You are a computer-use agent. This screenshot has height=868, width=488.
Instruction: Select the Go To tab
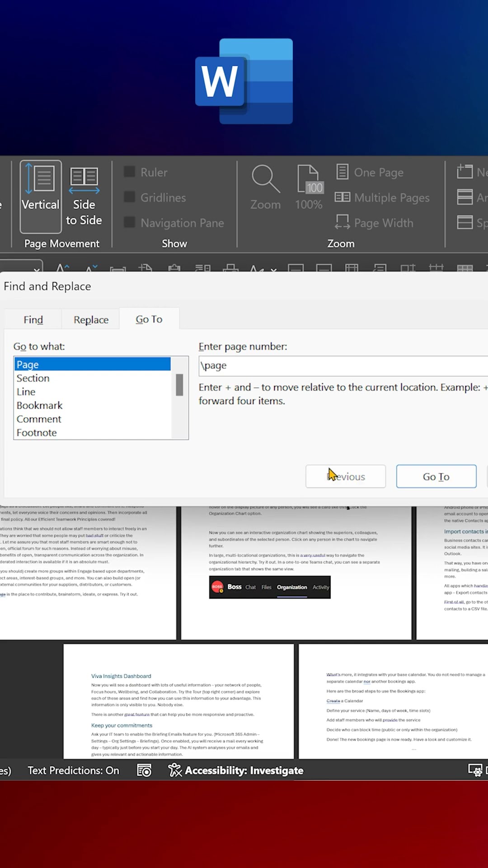click(149, 319)
